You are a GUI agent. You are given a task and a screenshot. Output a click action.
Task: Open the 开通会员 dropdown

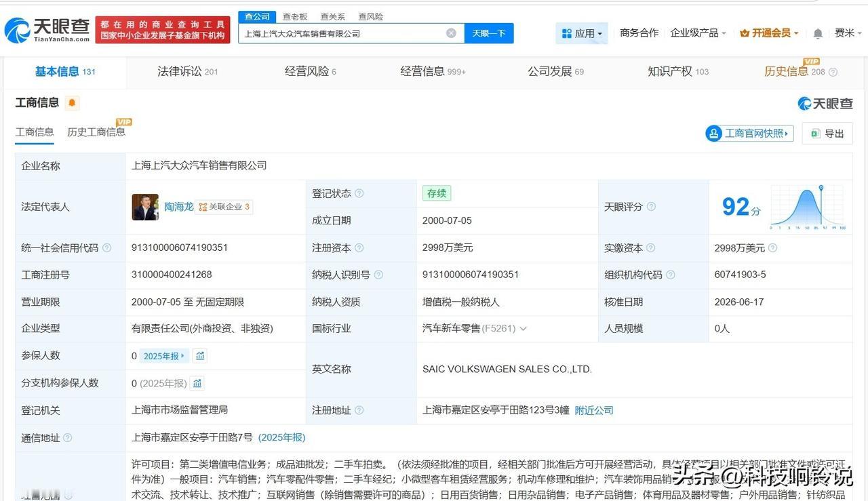(769, 33)
